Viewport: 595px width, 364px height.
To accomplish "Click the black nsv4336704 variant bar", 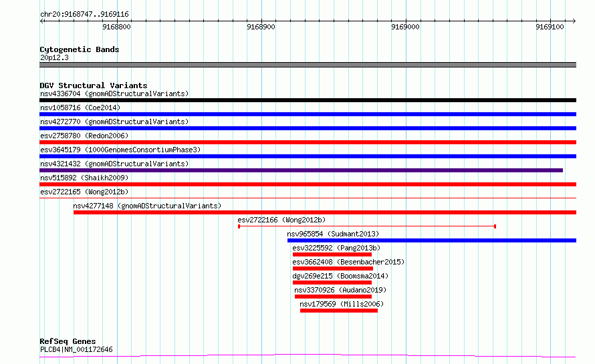I will pyautogui.click(x=308, y=100).
